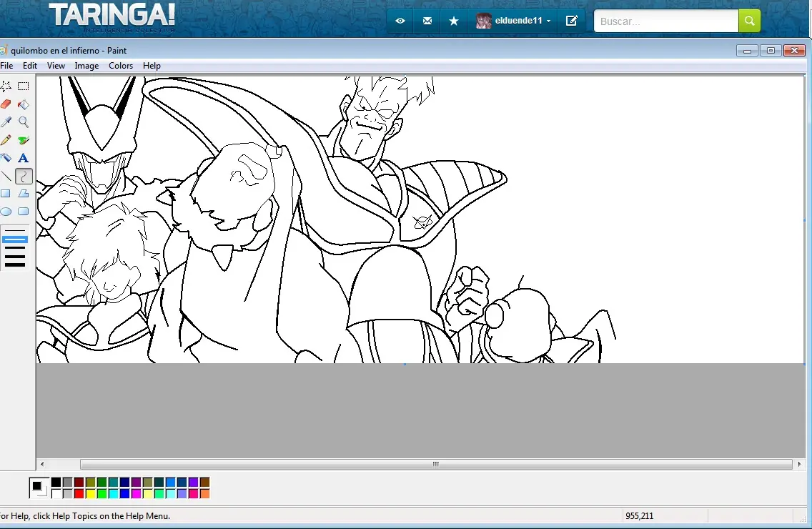Click the right scroll arrow

(800, 464)
